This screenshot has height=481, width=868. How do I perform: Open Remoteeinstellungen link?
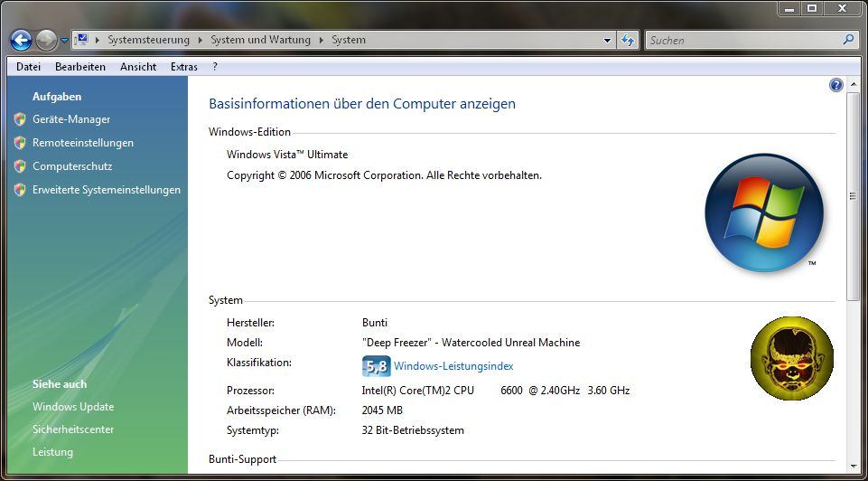(83, 143)
